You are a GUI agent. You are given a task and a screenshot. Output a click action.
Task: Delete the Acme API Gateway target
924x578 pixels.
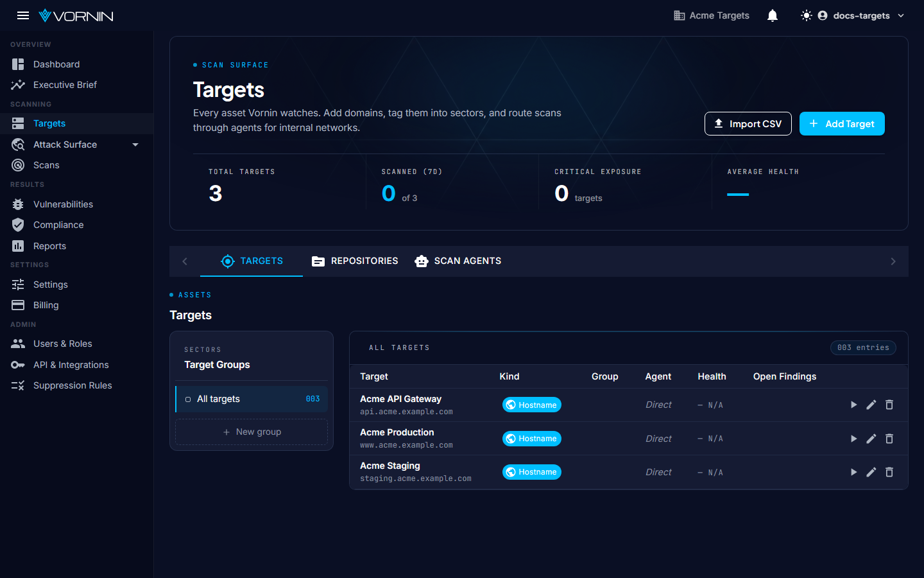click(x=889, y=405)
